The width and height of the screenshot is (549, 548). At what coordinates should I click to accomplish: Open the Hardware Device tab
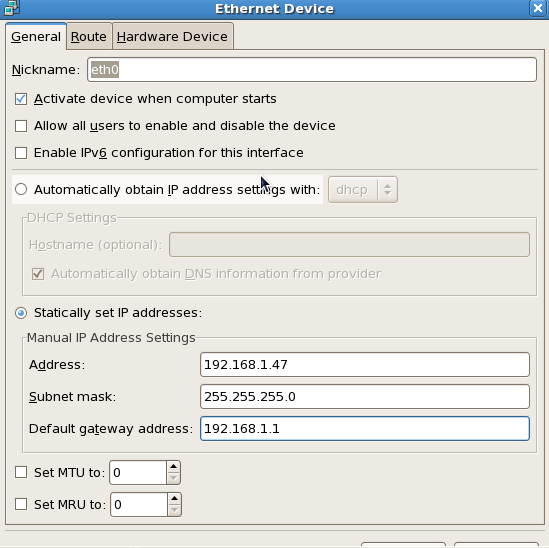coord(172,36)
